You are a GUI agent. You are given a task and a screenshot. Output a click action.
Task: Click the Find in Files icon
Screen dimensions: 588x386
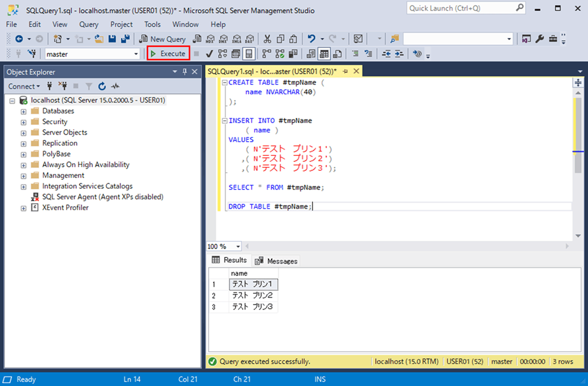[x=394, y=39]
